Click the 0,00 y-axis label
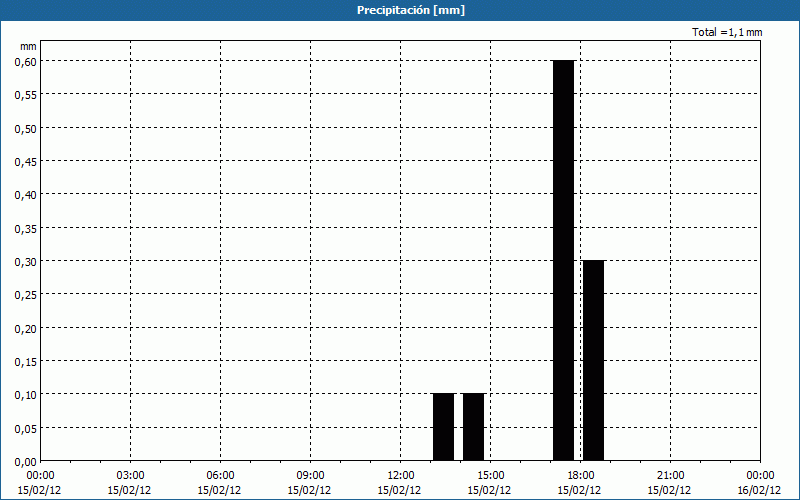 point(26,462)
